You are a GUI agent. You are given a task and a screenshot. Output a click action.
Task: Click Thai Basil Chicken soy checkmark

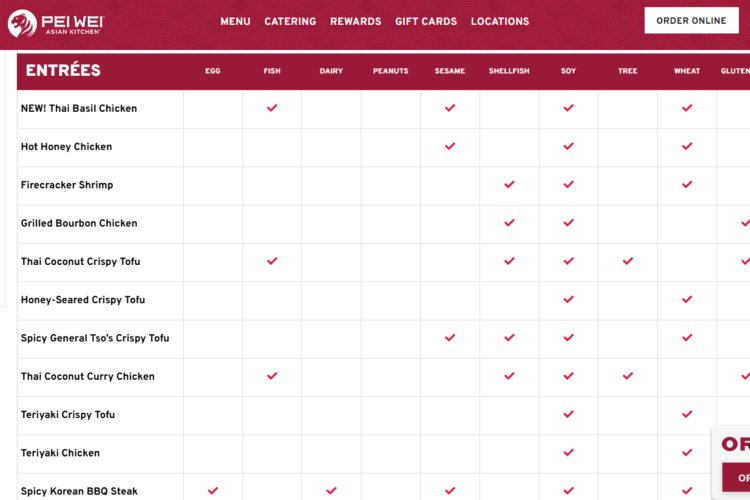(x=569, y=108)
